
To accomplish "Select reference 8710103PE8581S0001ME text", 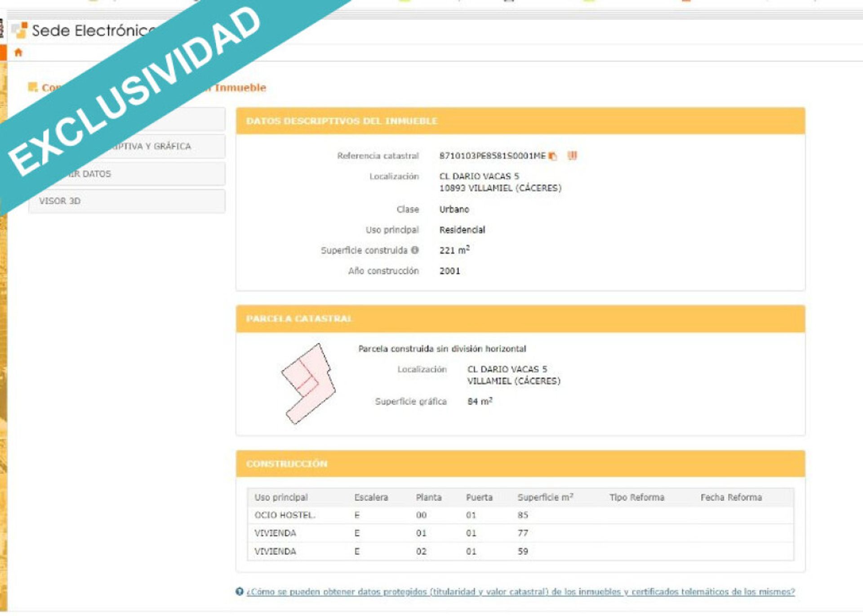I will pyautogui.click(x=492, y=156).
